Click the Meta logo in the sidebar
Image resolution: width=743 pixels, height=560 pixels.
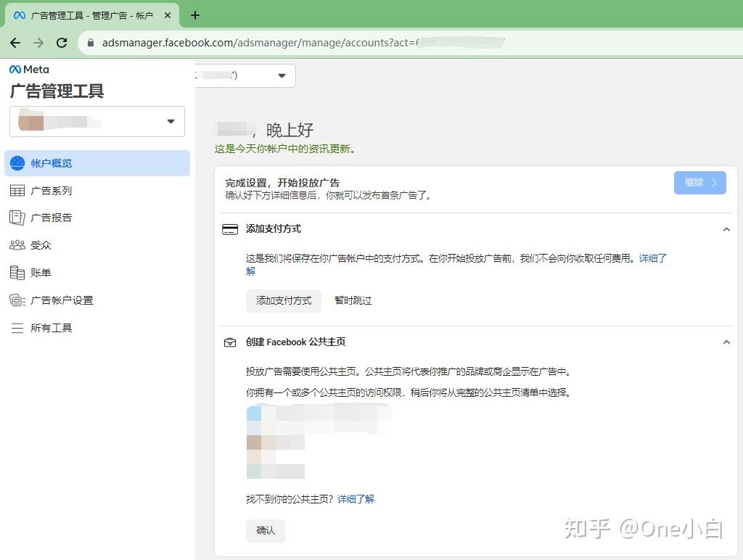click(x=28, y=69)
